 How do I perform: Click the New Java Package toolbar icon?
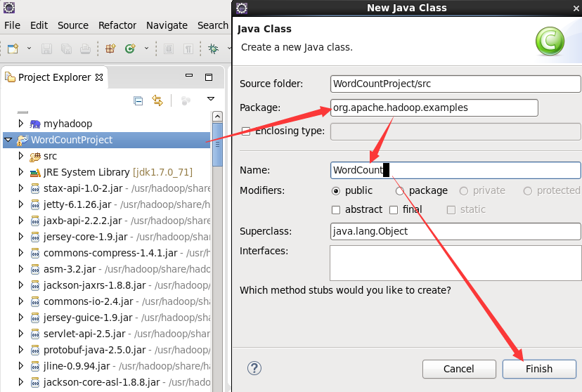(110, 48)
